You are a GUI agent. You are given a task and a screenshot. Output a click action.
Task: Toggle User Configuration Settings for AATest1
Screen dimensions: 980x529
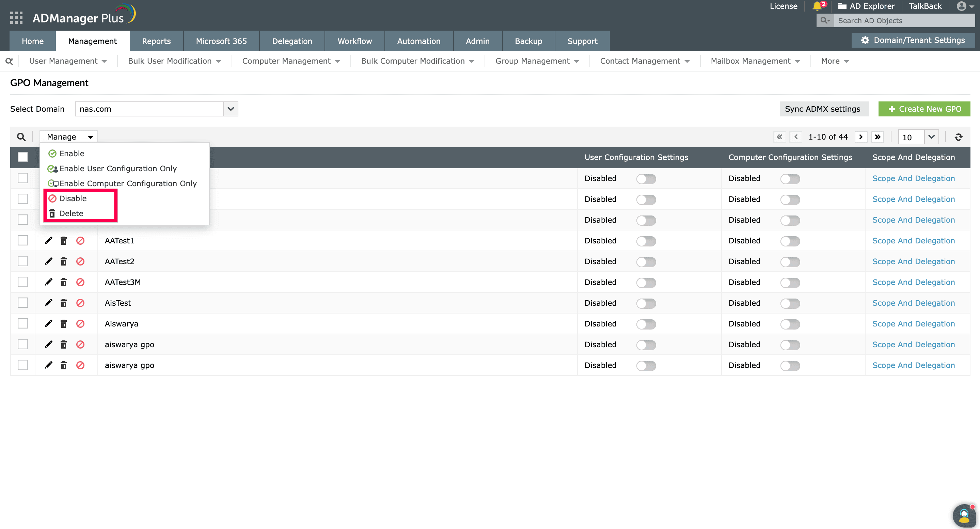(x=646, y=241)
